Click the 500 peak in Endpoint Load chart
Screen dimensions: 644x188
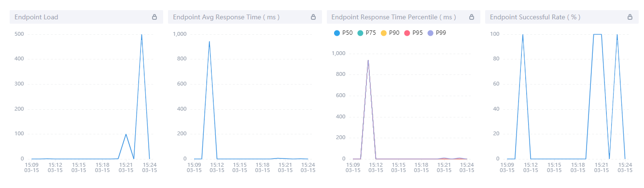pyautogui.click(x=141, y=34)
